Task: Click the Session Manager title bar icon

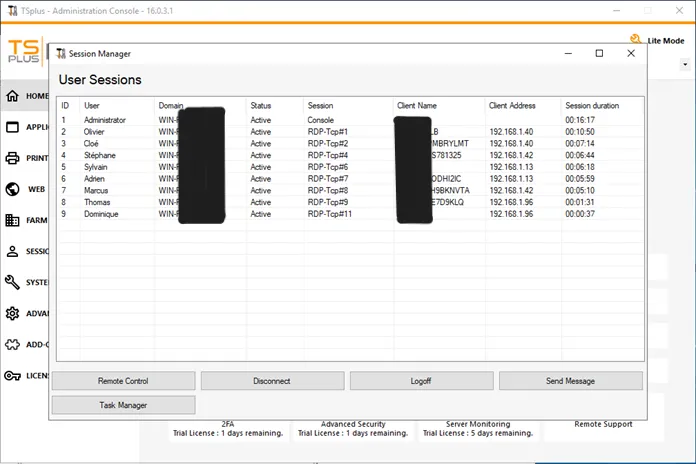Action: 61,54
